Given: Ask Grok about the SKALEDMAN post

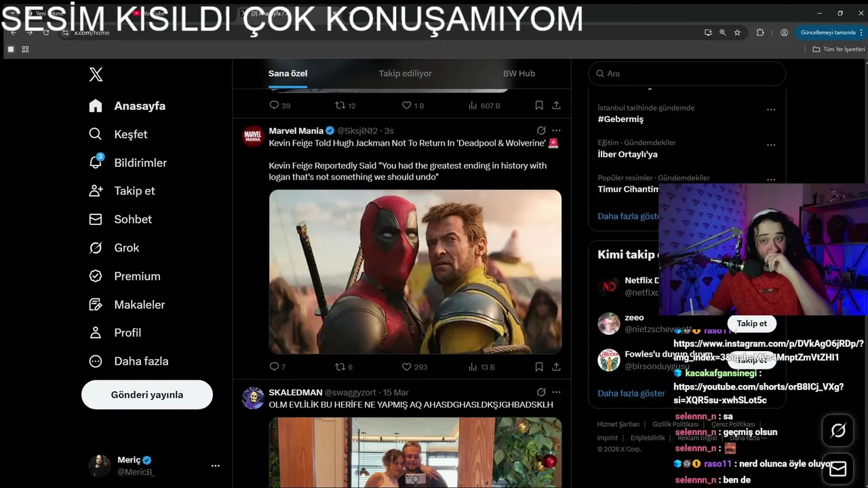Looking at the screenshot, I should pos(541,392).
